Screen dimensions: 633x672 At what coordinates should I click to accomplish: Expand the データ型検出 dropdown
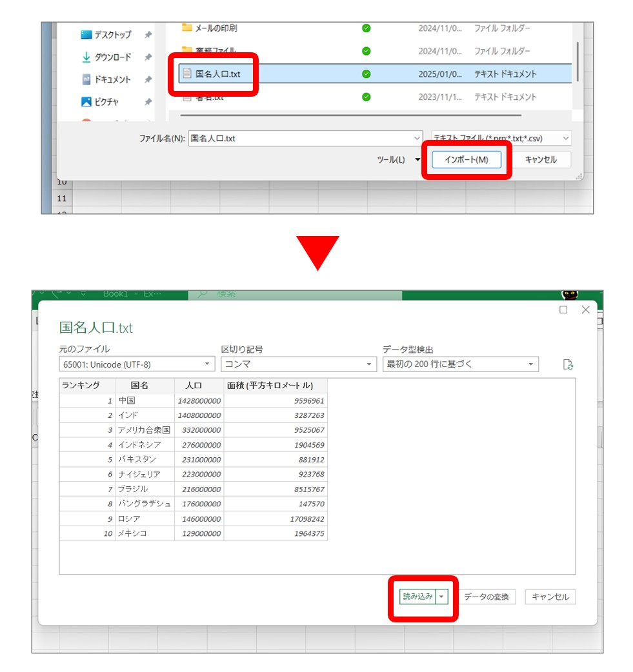(x=459, y=364)
